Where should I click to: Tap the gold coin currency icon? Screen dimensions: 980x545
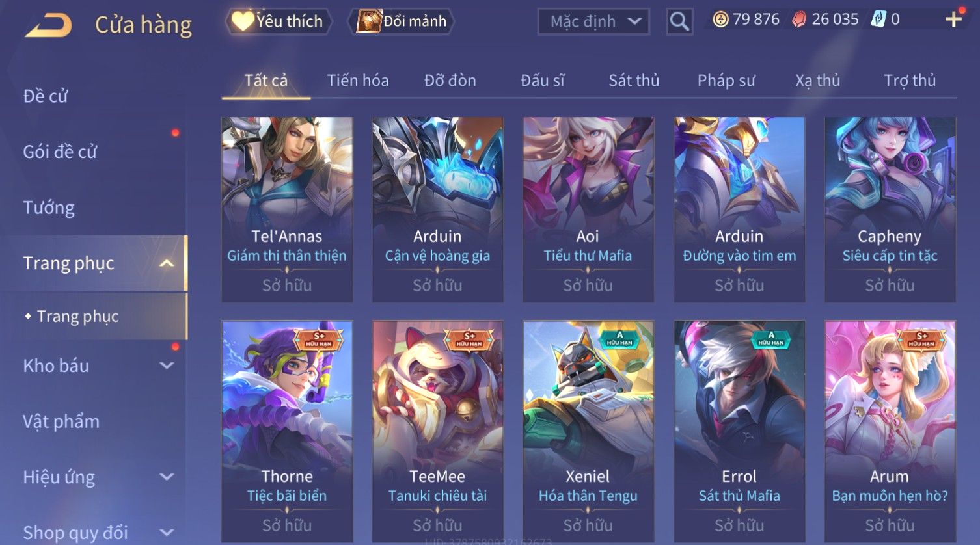tap(720, 20)
